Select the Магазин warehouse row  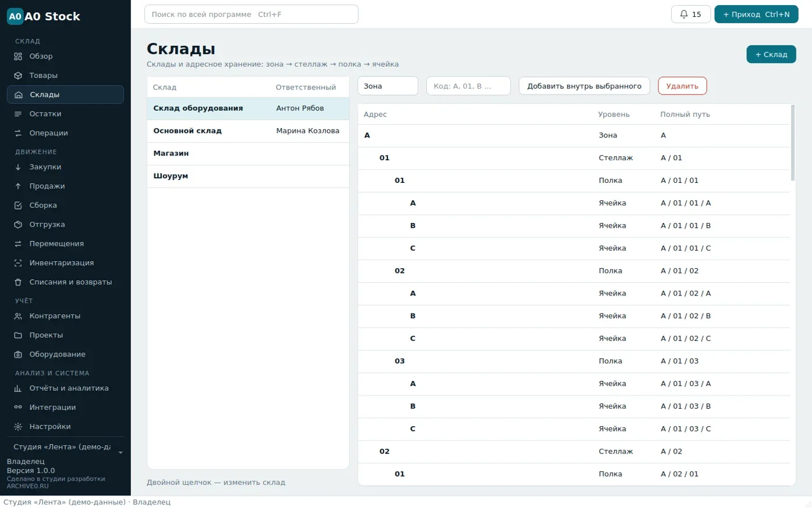pyautogui.click(x=248, y=154)
